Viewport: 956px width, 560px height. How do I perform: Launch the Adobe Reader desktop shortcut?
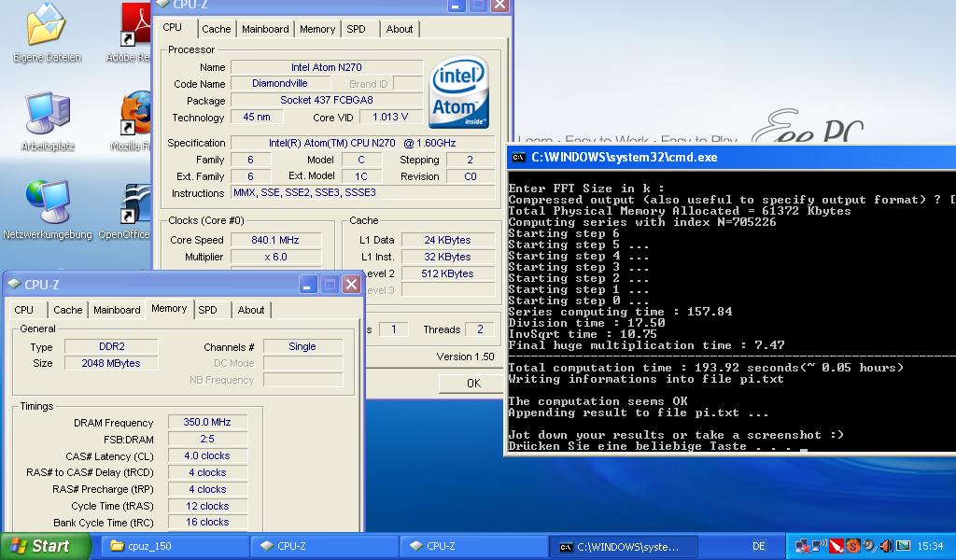(129, 34)
